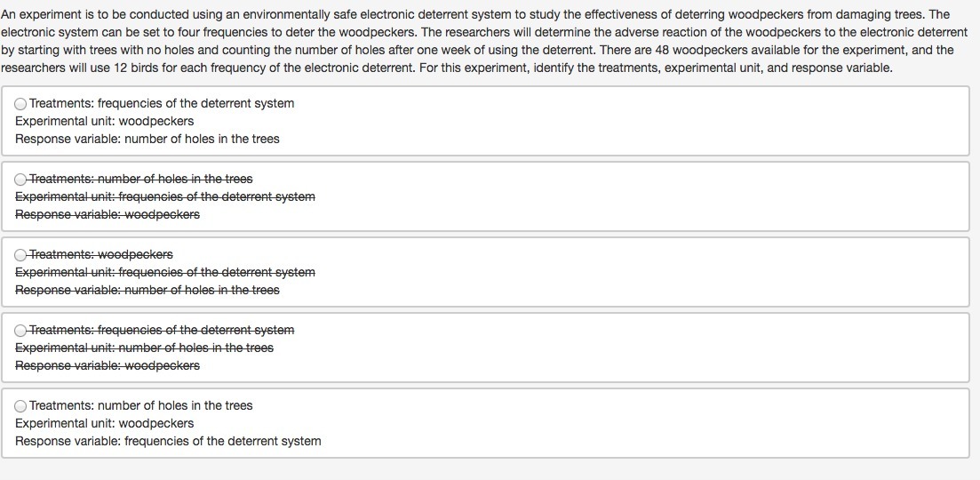Image resolution: width=980 pixels, height=480 pixels.
Task: Click second option's struck 'Treatments: number of holes' label
Action: point(141,179)
